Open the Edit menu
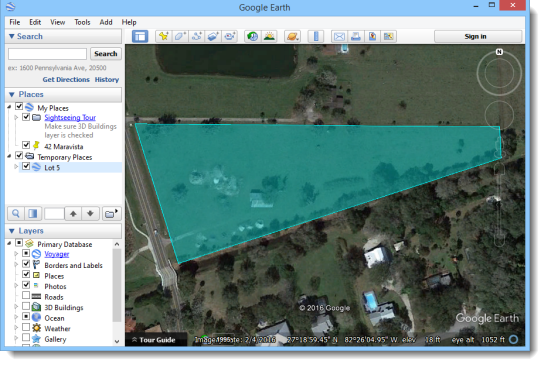Screen dimensions: 545x366 [x=35, y=22]
